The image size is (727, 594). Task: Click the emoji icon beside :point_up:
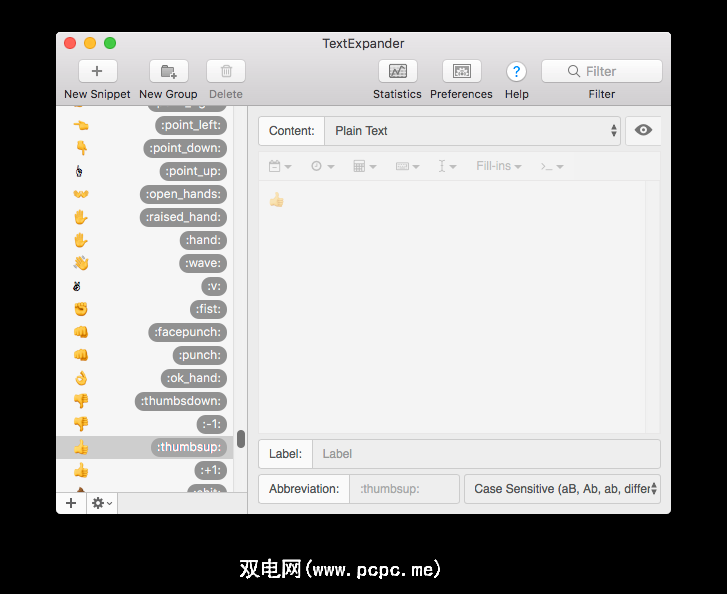tap(79, 172)
